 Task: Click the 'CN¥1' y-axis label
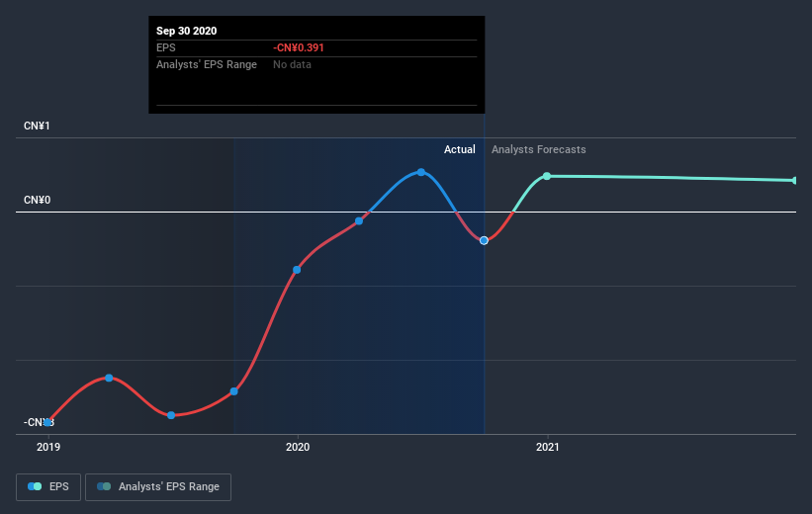[x=37, y=126]
